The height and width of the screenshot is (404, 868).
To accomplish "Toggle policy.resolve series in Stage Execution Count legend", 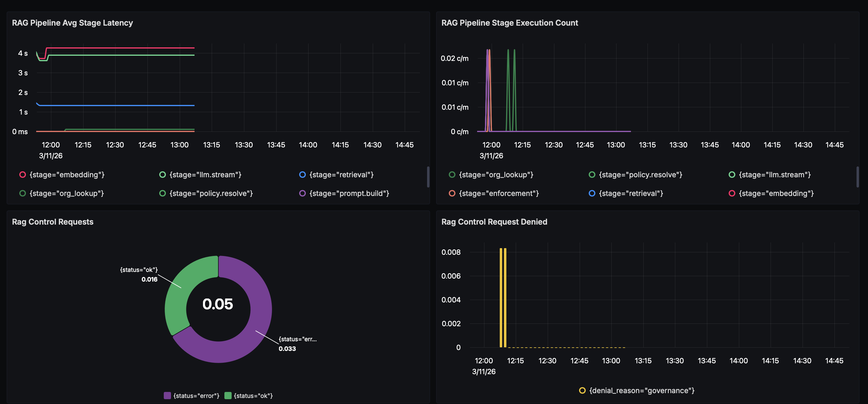I will pyautogui.click(x=635, y=175).
